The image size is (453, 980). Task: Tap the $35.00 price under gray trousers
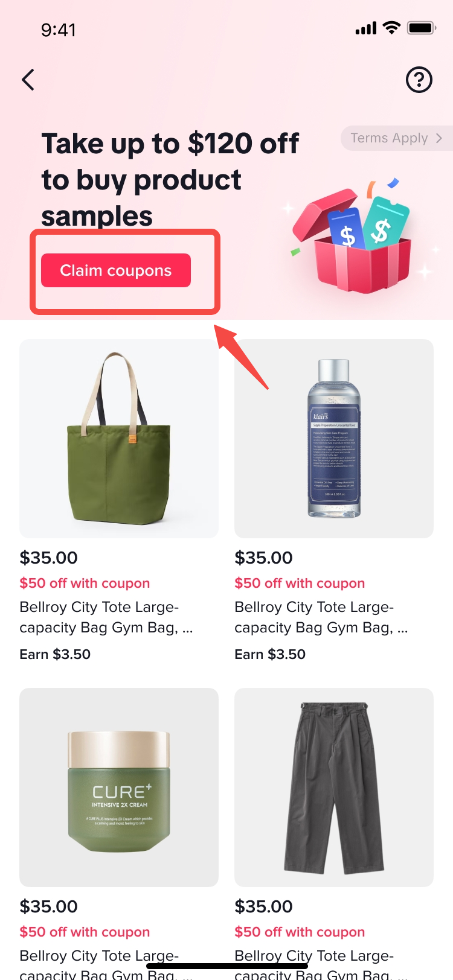pos(263,906)
